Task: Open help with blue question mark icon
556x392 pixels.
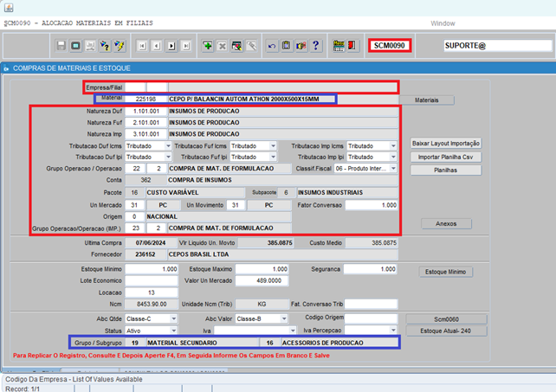Action: click(315, 46)
